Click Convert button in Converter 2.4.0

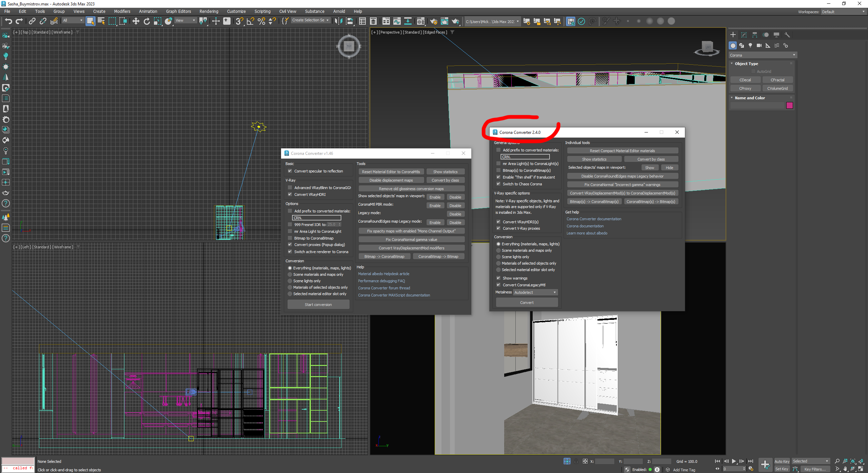pos(527,303)
